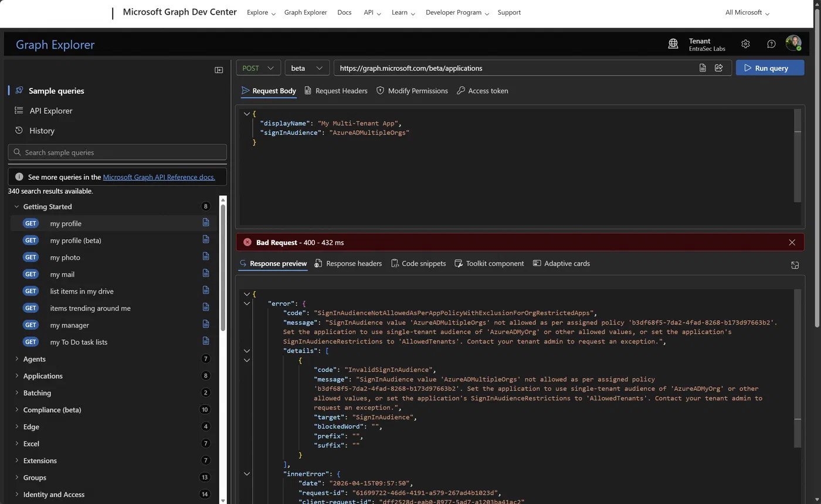821x504 pixels.
Task: Expand the Applications category
Action: point(16,376)
